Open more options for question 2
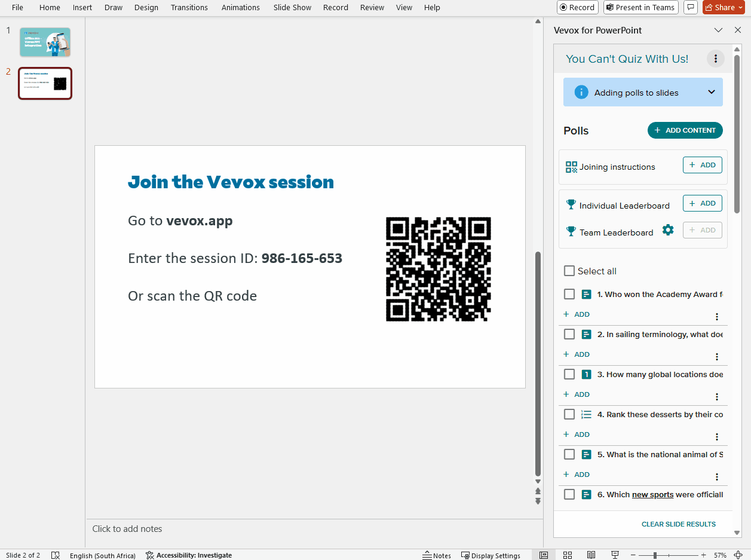Screen dimensions: 751x560 point(717,357)
